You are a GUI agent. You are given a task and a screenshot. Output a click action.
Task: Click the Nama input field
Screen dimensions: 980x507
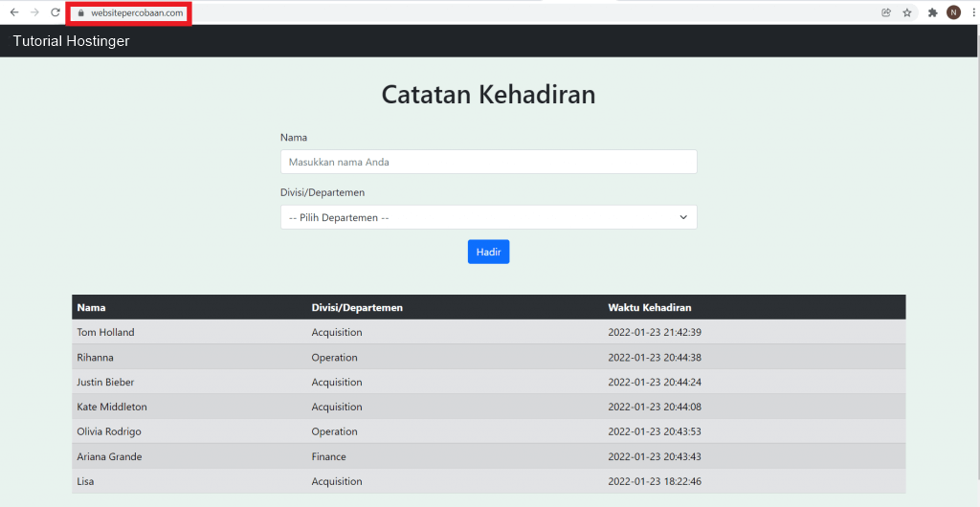pyautogui.click(x=488, y=162)
